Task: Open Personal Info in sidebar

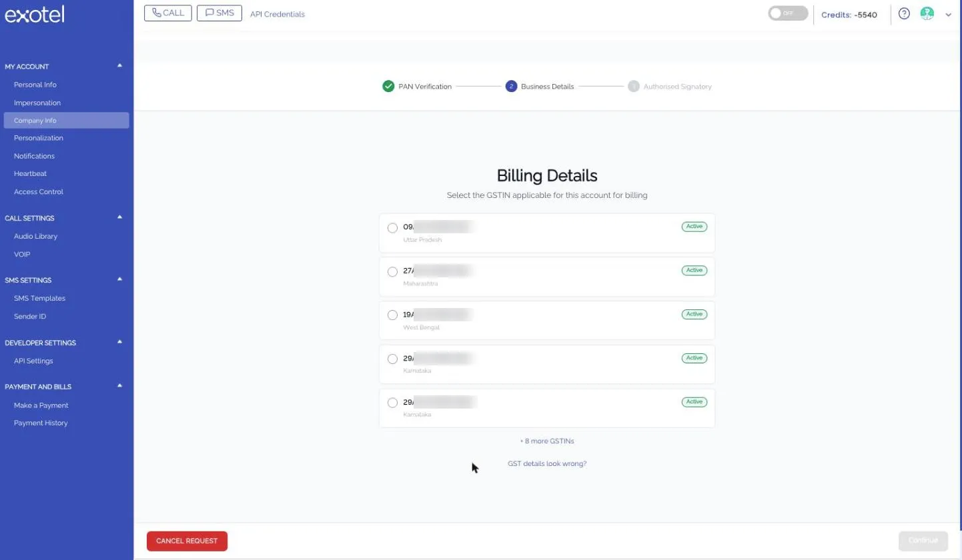Action: [35, 85]
